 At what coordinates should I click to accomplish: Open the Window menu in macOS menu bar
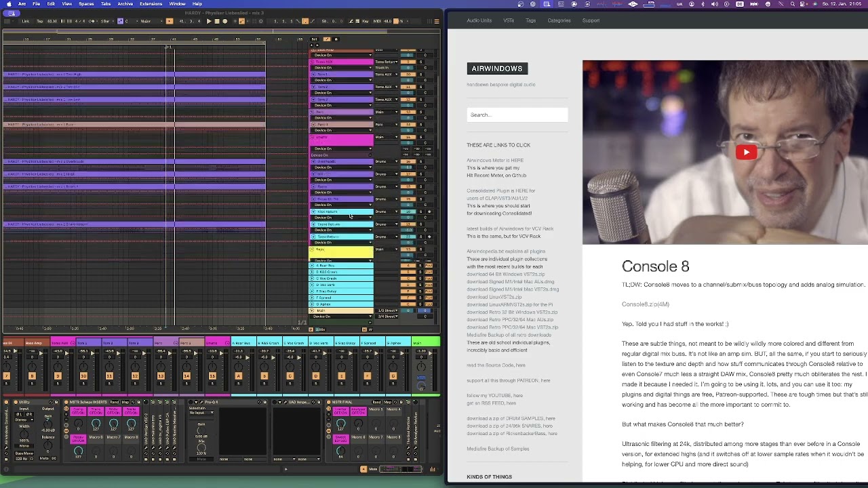tap(177, 4)
